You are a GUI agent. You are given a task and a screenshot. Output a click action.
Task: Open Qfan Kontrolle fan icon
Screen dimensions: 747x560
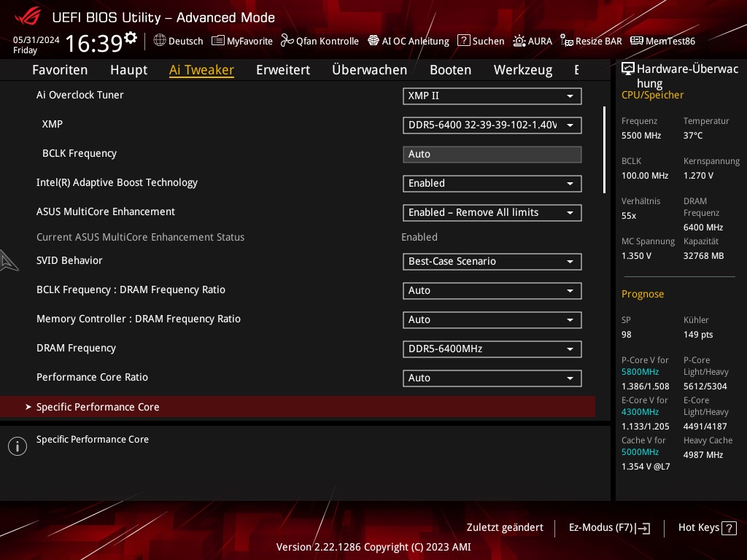pos(287,41)
